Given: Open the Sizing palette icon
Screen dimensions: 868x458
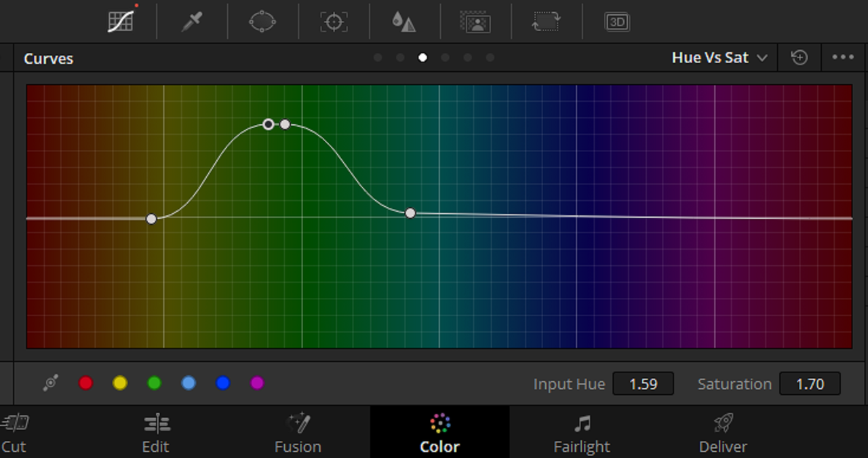Looking at the screenshot, I should click(x=546, y=22).
